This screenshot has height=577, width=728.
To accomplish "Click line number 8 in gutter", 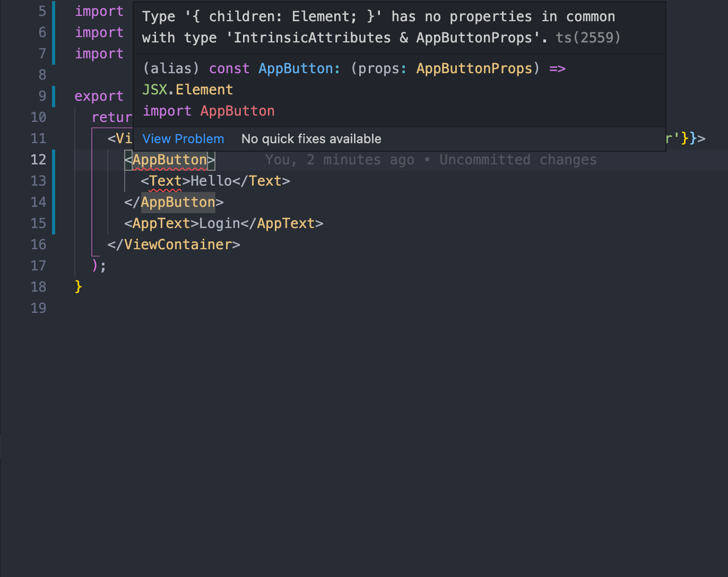I will (x=42, y=75).
